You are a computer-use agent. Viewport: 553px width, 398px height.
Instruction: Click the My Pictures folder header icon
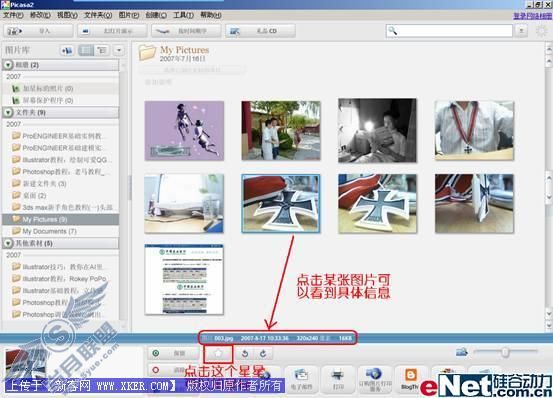[x=147, y=53]
